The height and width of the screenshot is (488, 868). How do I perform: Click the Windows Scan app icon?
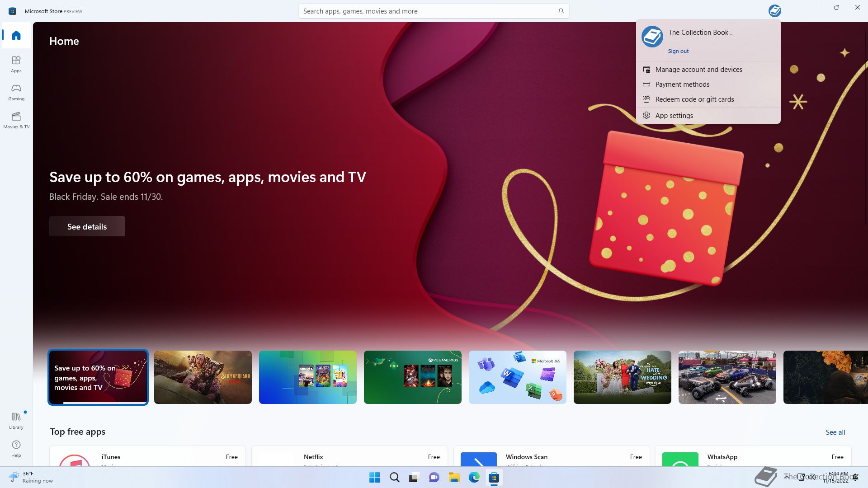478,459
